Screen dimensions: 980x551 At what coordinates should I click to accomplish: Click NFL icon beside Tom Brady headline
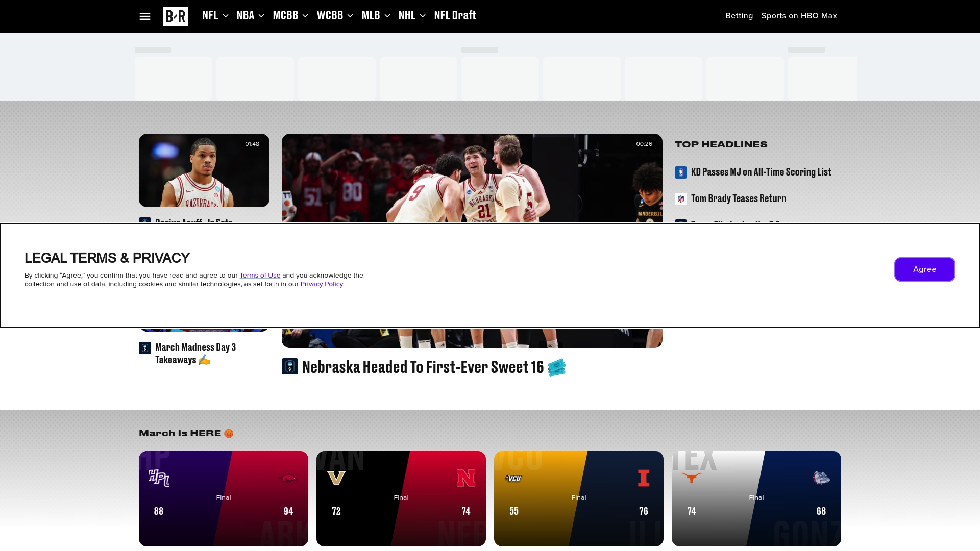point(681,199)
